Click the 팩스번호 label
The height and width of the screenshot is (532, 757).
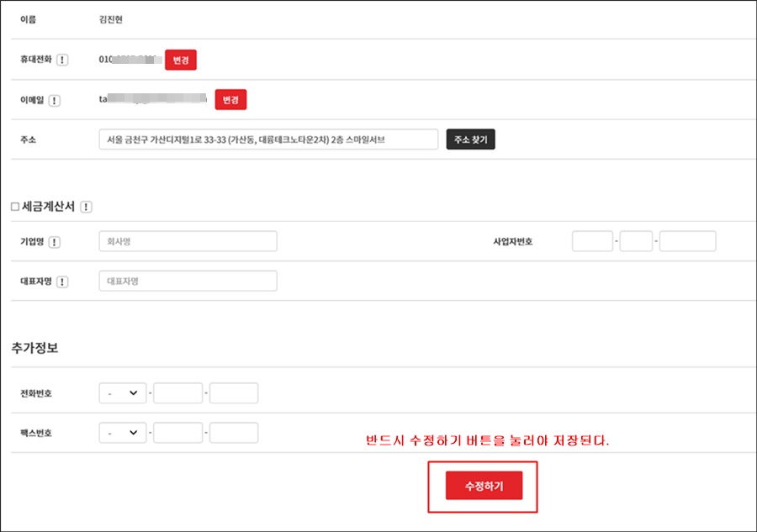[x=35, y=433]
